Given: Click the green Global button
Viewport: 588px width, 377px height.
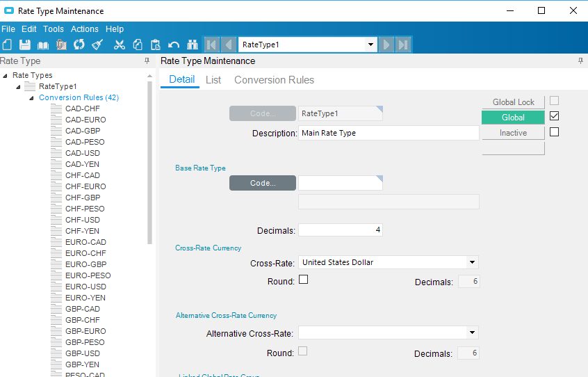Looking at the screenshot, I should 513,118.
